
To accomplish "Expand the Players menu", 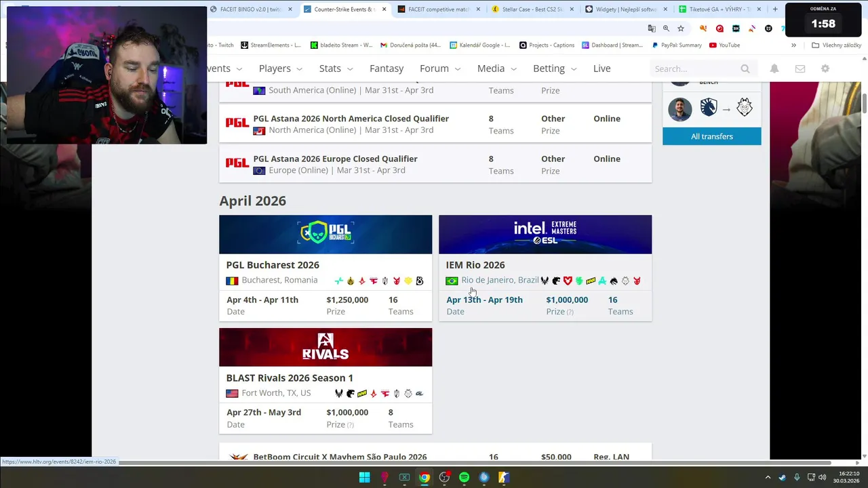I will tap(281, 68).
